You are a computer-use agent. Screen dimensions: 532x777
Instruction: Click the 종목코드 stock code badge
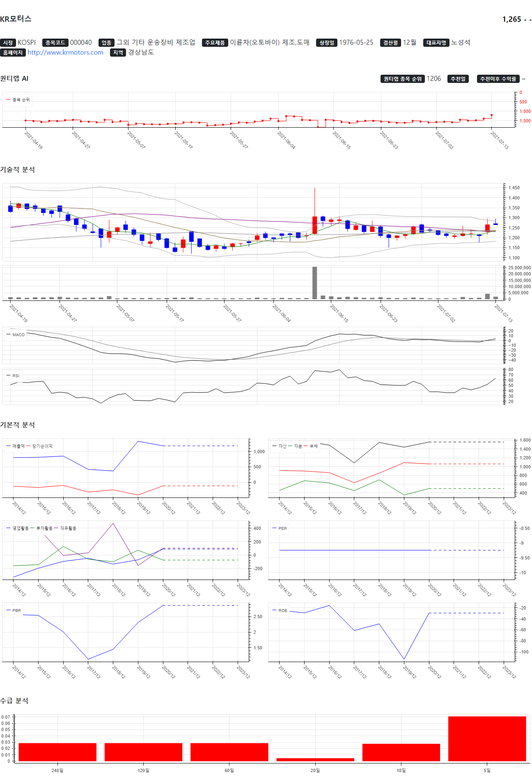coord(55,43)
